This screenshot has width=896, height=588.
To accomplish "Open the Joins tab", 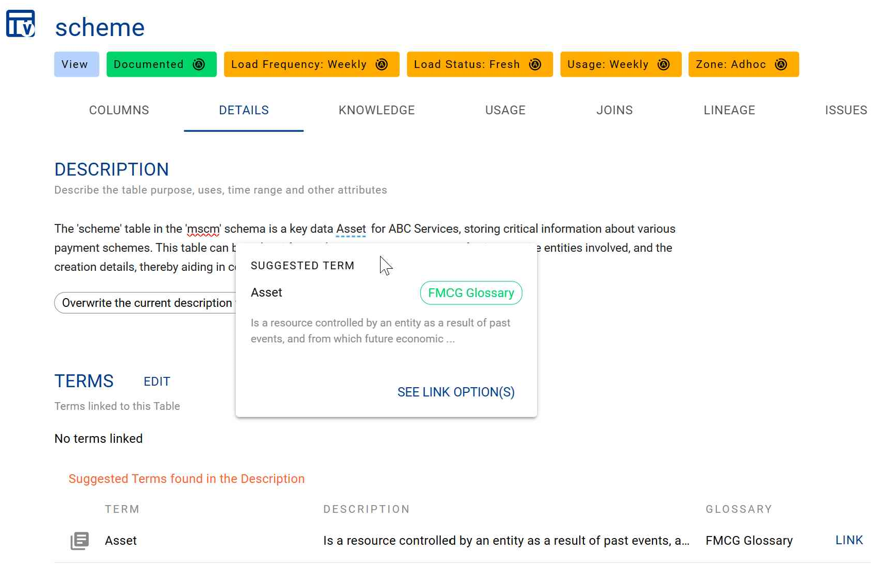I will pyautogui.click(x=614, y=110).
